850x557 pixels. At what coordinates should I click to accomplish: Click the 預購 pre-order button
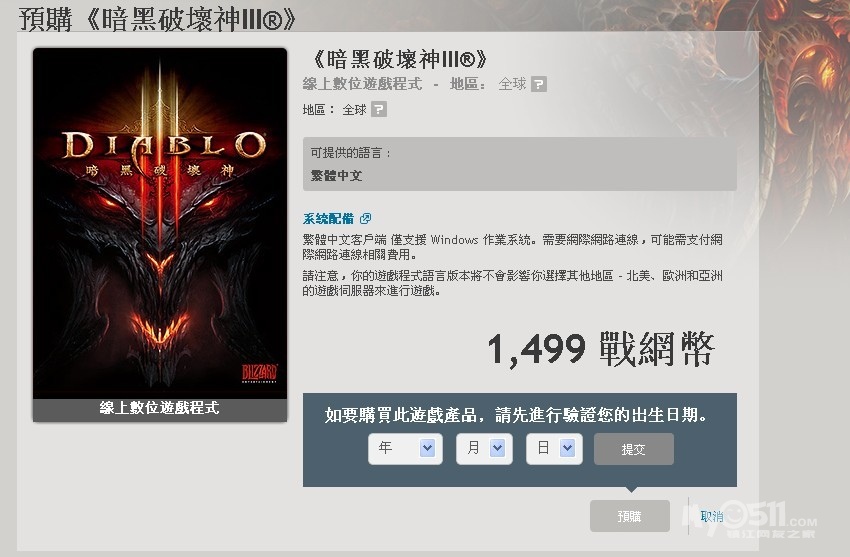(629, 516)
